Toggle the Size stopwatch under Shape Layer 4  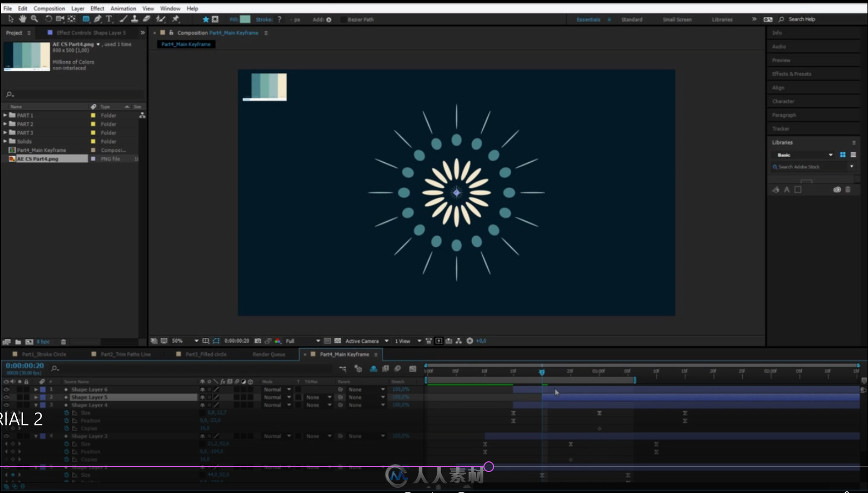click(x=67, y=413)
